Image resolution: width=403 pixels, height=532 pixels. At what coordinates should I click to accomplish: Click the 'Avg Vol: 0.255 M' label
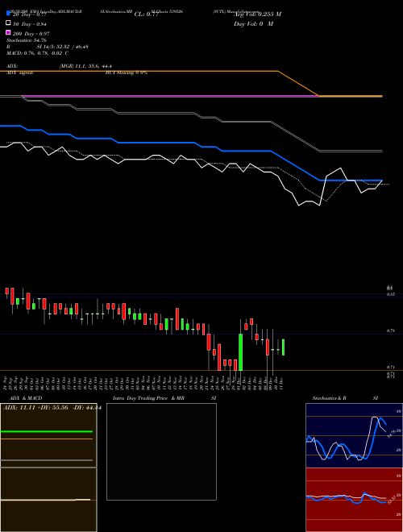tap(257, 15)
